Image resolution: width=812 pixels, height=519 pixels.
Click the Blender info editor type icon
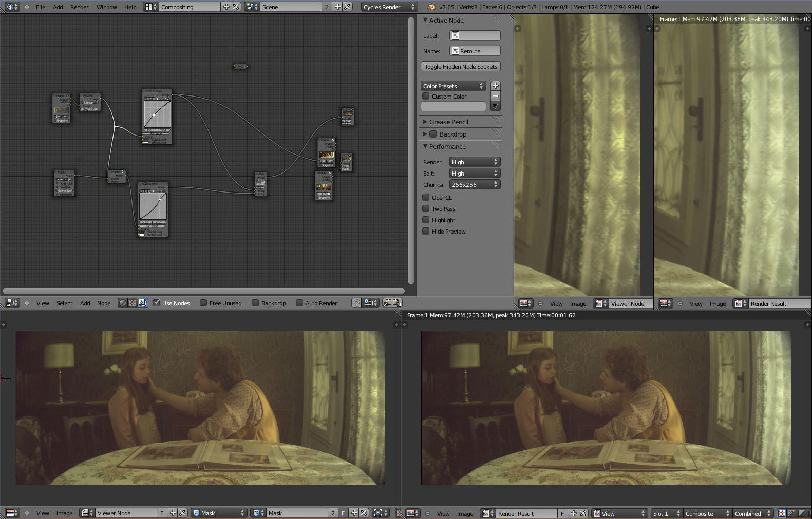pos(10,7)
